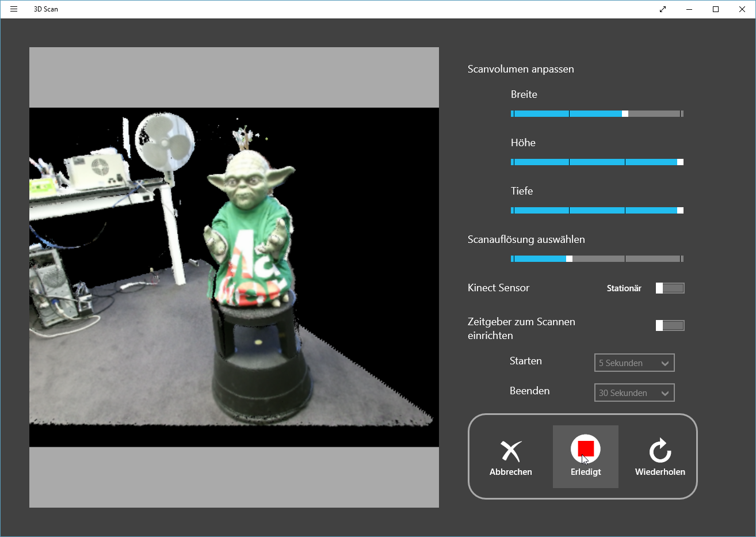Minimize the 3D Scan window
The image size is (756, 537).
689,9
